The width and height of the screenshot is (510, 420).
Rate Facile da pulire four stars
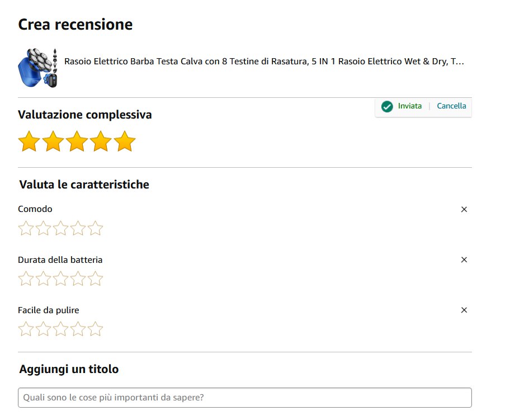(78, 329)
